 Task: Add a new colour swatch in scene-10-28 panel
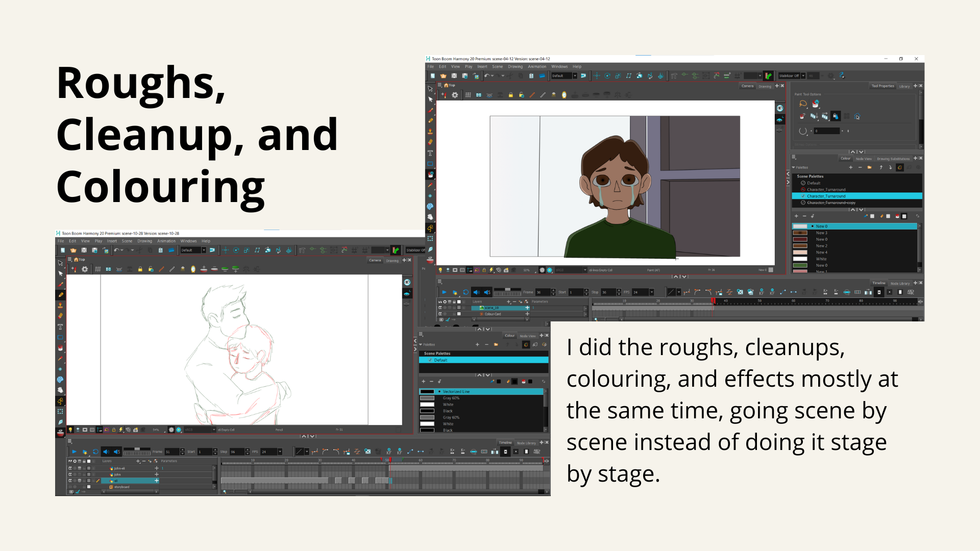(423, 381)
